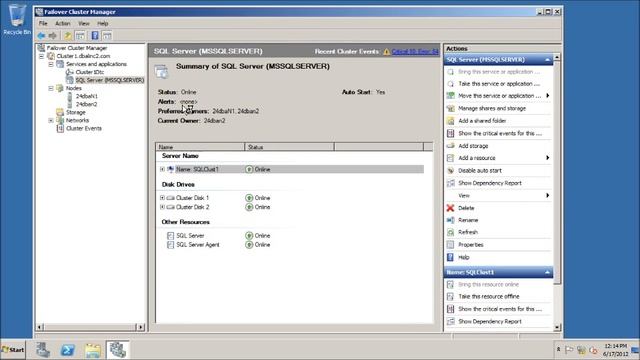
Task: Collapse the Nodes tree branch
Action: 51,89
